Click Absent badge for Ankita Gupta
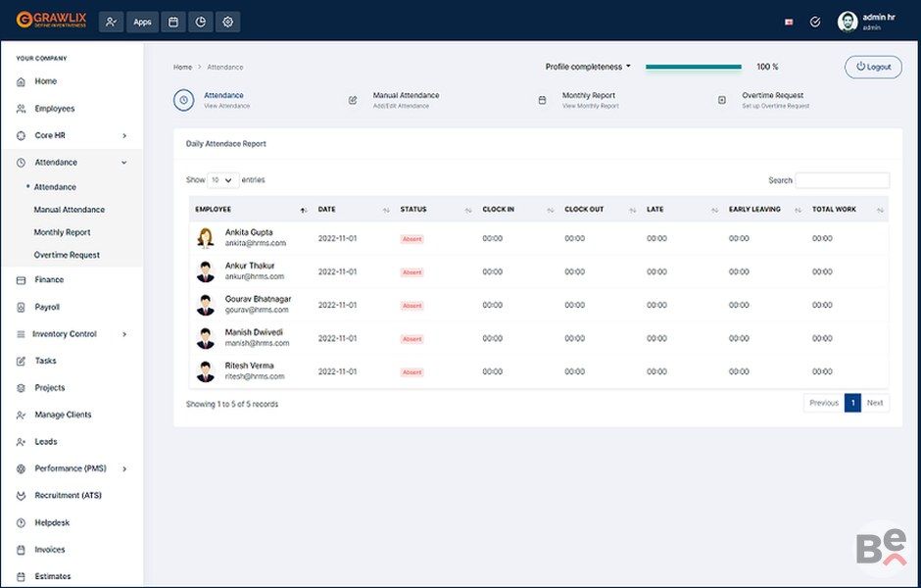The image size is (921, 588). (x=412, y=239)
